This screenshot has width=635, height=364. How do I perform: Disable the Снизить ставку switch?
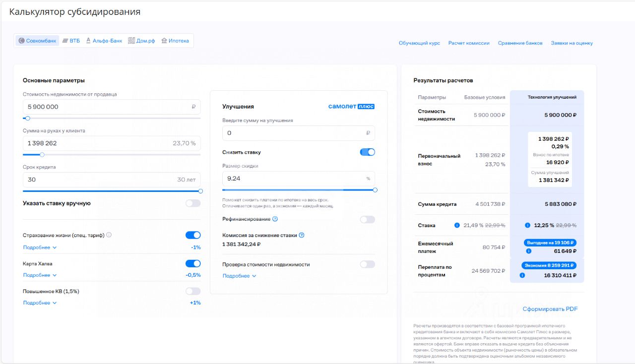coord(367,152)
